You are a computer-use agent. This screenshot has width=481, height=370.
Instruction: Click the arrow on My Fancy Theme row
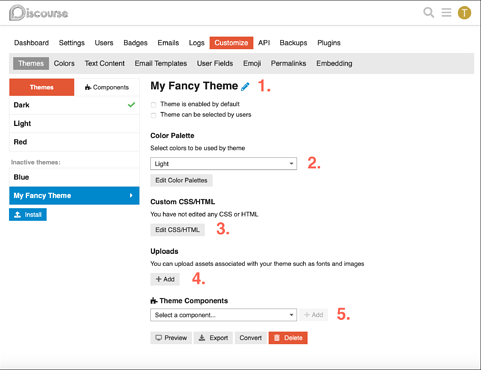point(131,195)
